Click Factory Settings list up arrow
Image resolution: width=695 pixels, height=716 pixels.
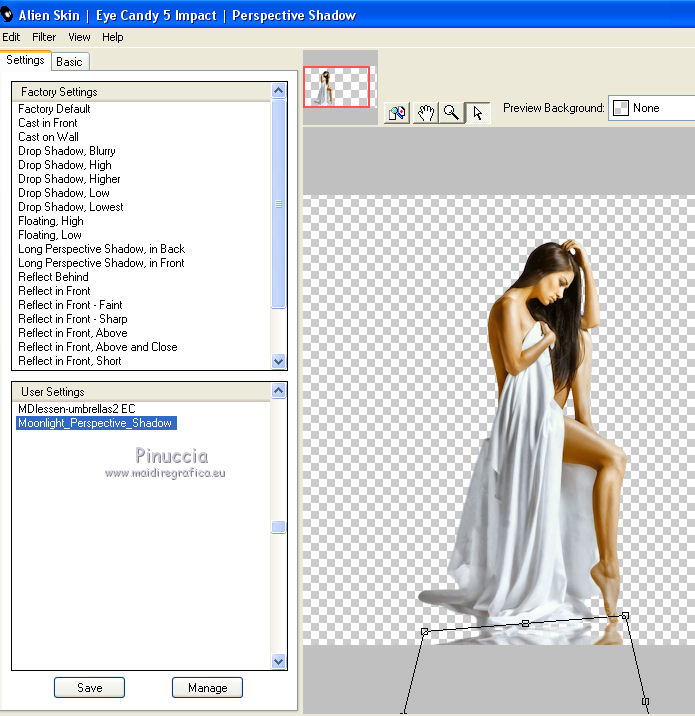point(278,90)
